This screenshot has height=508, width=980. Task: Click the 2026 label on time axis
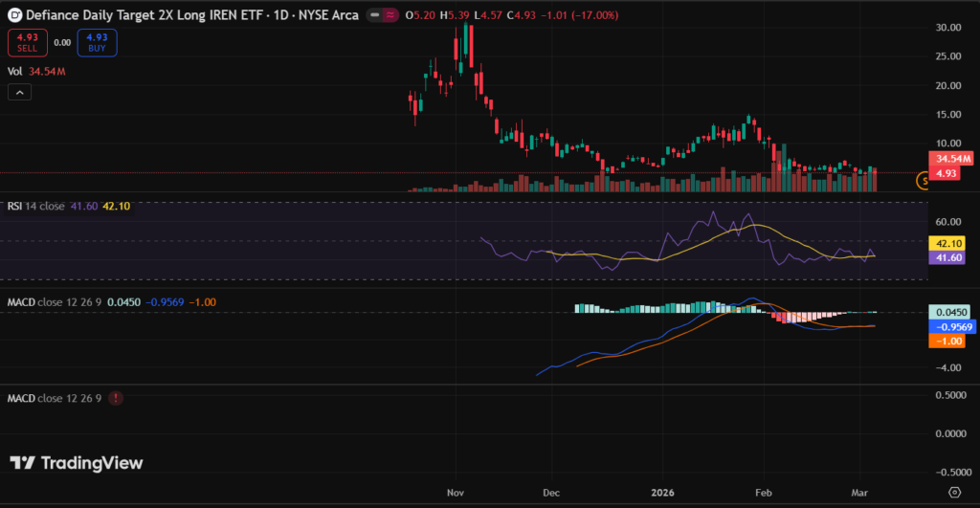point(660,492)
